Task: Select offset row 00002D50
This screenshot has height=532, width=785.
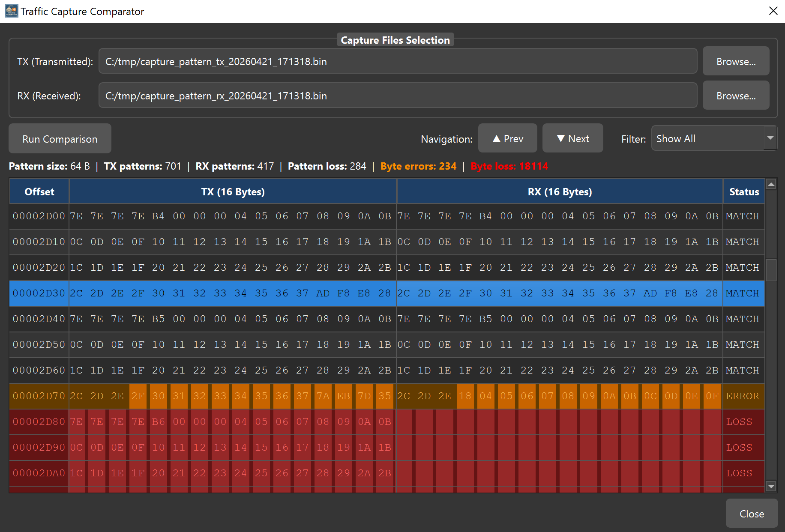Action: 387,345
